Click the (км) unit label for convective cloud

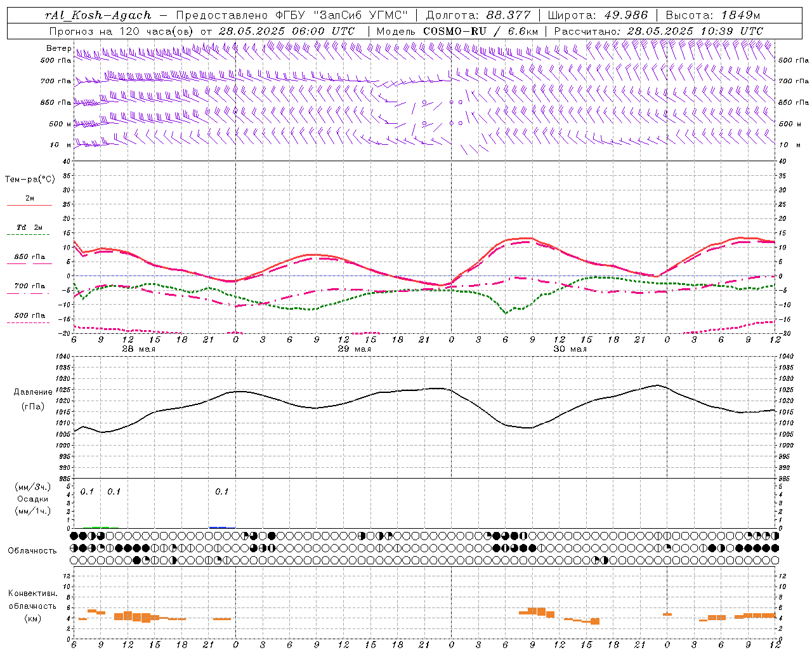[x=32, y=618]
